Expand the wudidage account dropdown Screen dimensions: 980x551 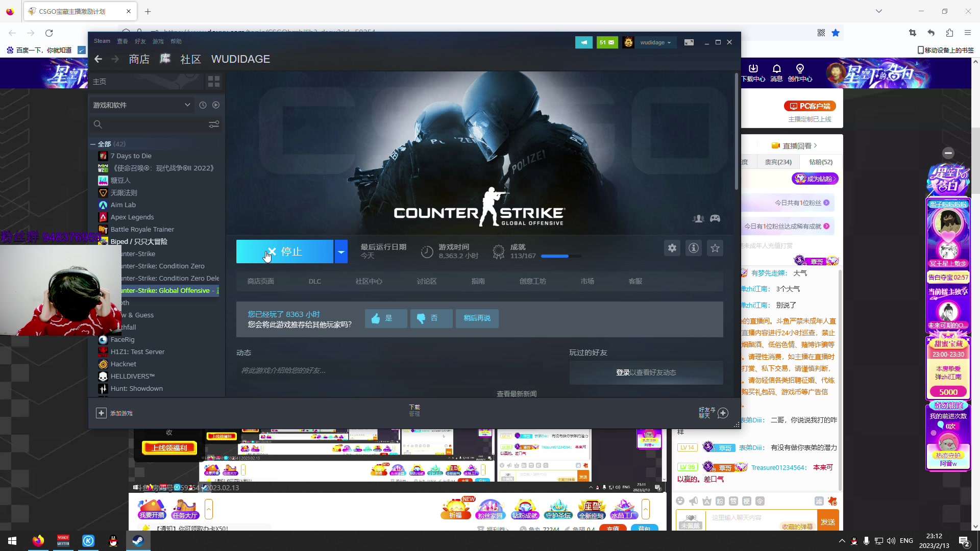656,42
